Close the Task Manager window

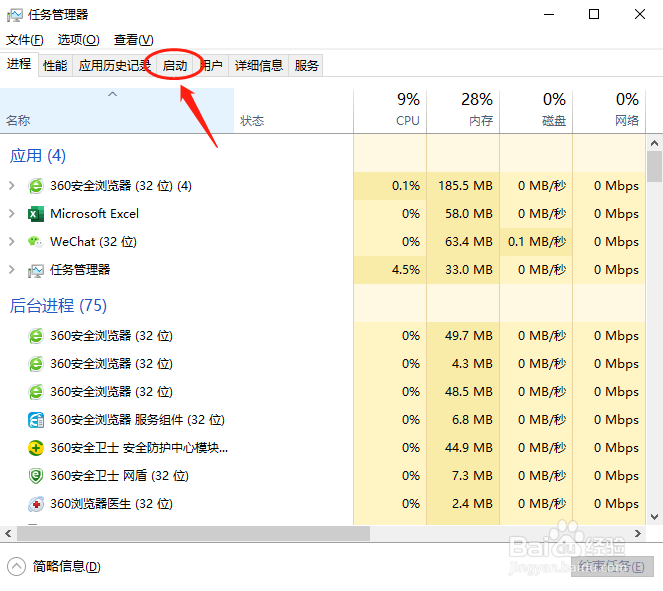[640, 14]
